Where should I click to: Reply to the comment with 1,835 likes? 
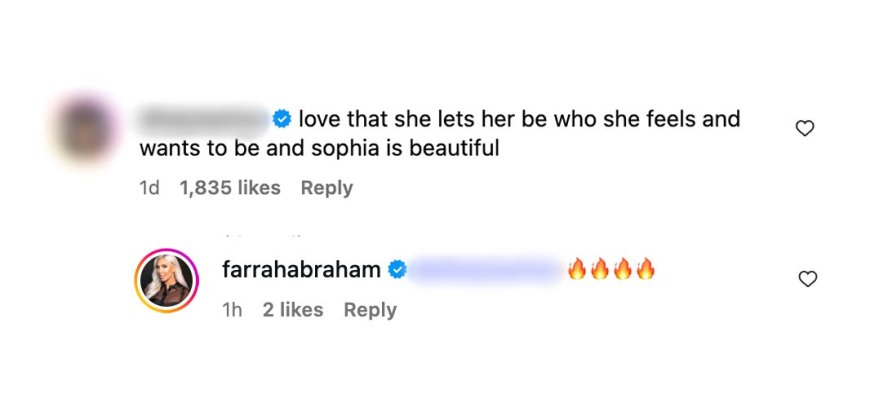tap(326, 188)
